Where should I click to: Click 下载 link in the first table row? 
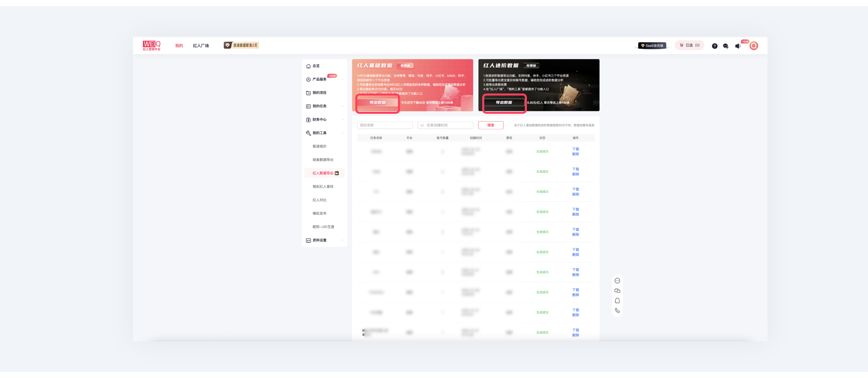575,149
